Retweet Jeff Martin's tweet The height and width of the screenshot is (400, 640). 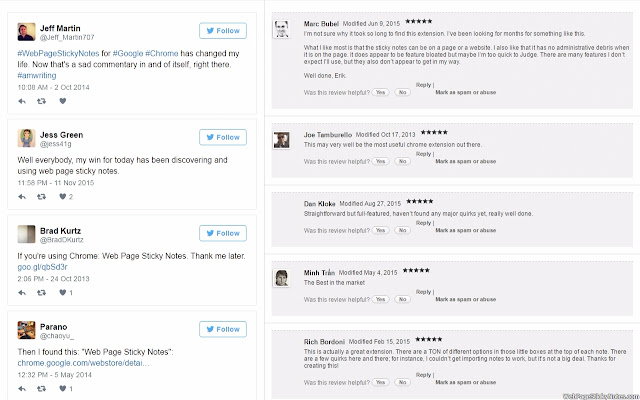click(x=42, y=100)
